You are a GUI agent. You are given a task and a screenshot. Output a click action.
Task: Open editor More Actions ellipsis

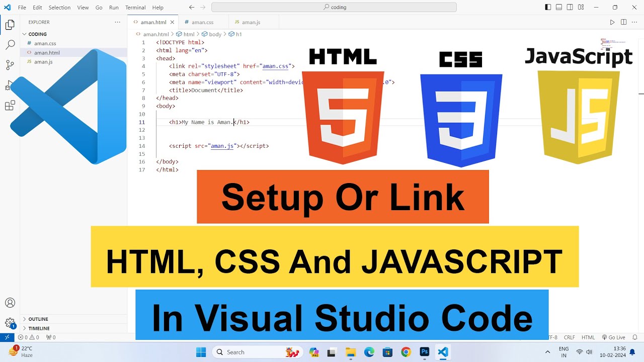(x=634, y=22)
